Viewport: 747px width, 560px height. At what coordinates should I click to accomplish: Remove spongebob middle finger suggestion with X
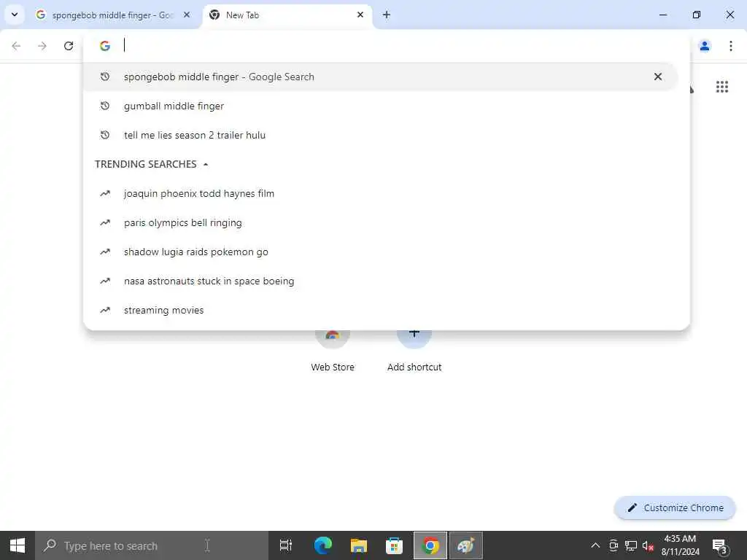pos(658,77)
